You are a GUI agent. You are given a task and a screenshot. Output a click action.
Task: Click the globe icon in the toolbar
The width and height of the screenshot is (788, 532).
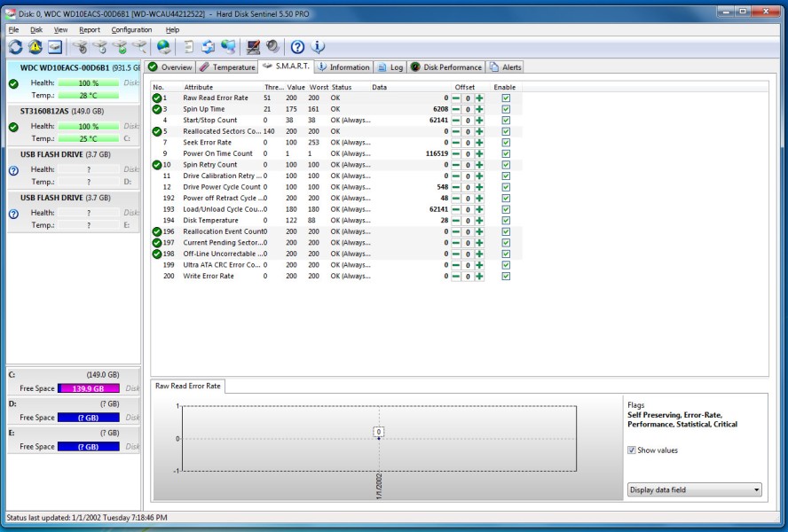tap(163, 47)
